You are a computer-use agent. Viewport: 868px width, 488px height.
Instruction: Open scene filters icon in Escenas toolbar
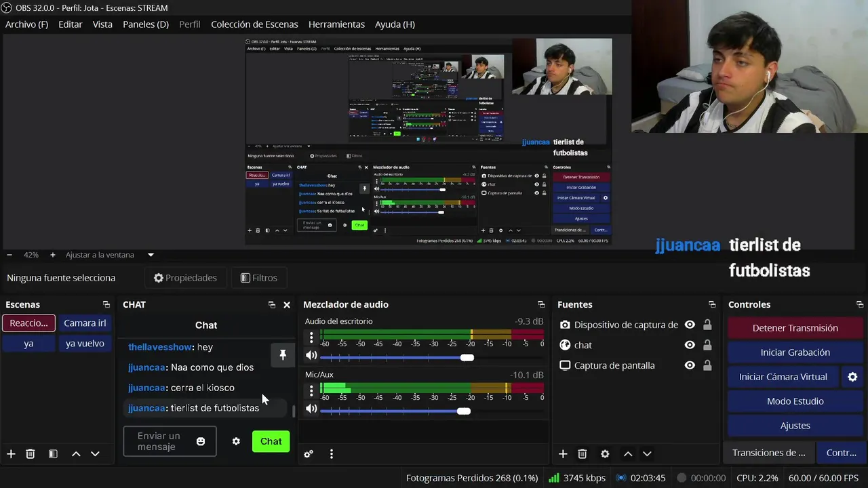tap(53, 454)
